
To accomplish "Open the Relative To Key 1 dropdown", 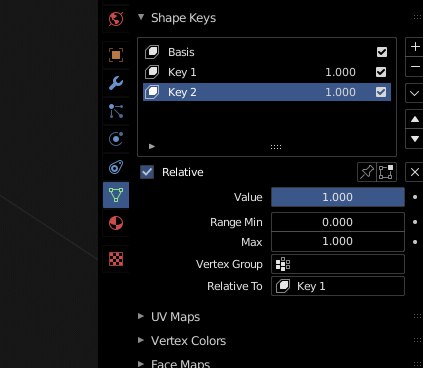I will coord(338,286).
